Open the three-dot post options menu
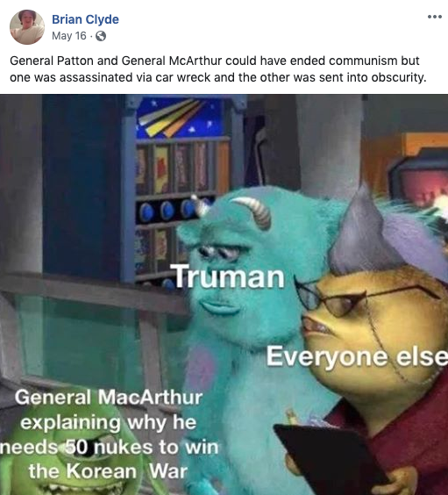 (x=435, y=17)
